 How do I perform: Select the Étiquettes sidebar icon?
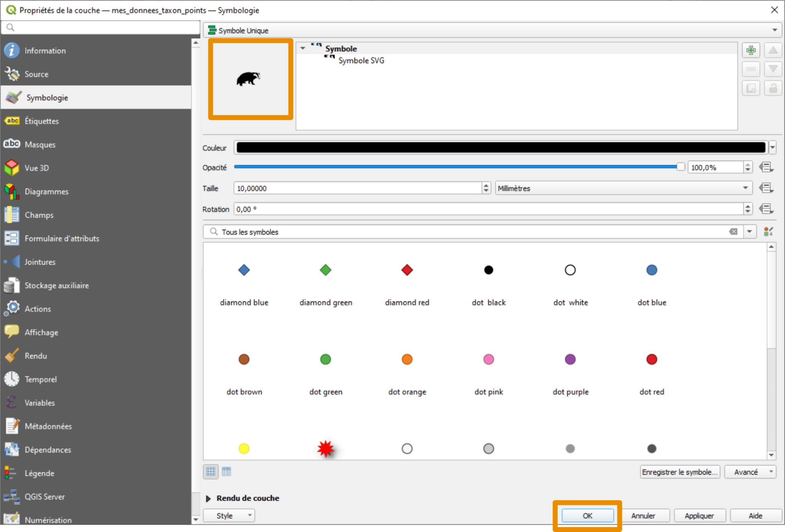click(x=12, y=121)
